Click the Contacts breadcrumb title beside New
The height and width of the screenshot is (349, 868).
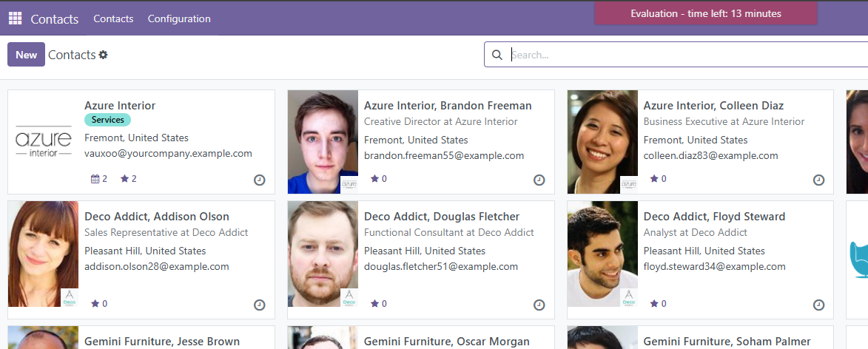point(72,55)
